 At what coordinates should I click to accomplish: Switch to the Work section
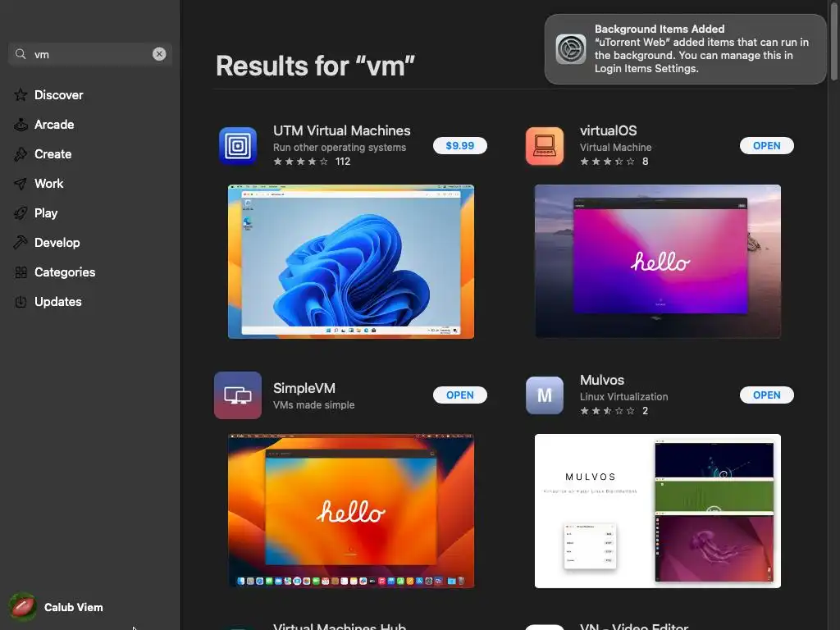point(48,183)
